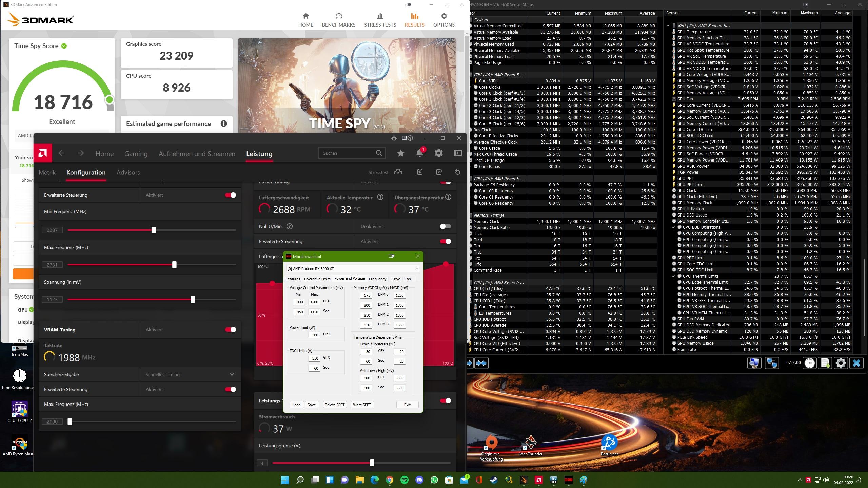Image resolution: width=868 pixels, height=488 pixels.
Task: Click the AMD logo in Radeon Software
Action: pyautogui.click(x=43, y=153)
